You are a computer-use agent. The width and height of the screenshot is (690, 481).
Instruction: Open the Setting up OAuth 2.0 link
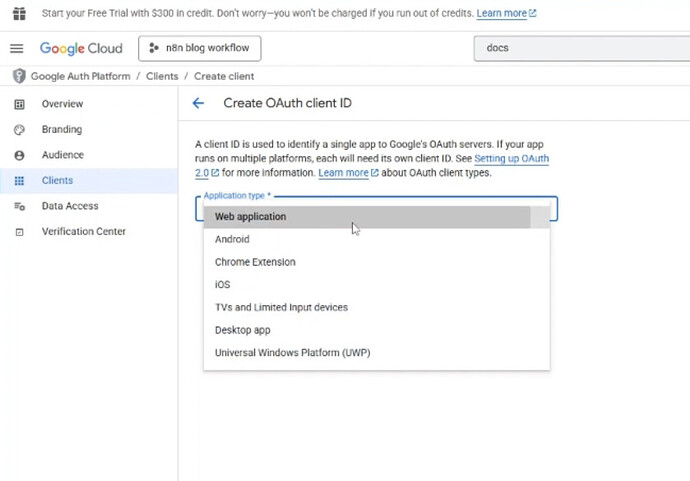pyautogui.click(x=511, y=159)
